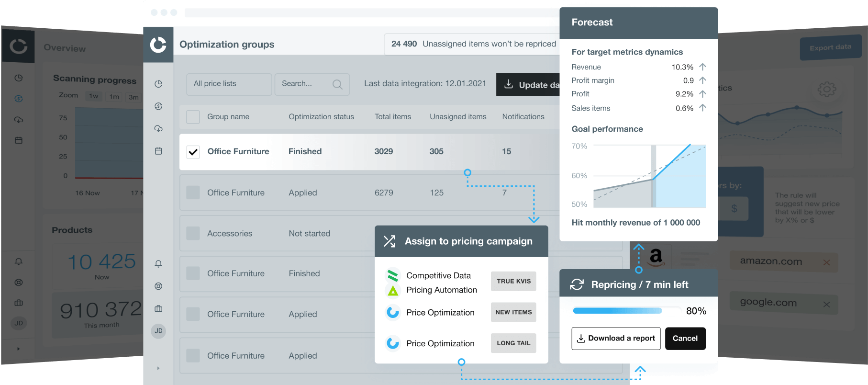
Task: Select Competitive Data option
Action: pyautogui.click(x=438, y=275)
